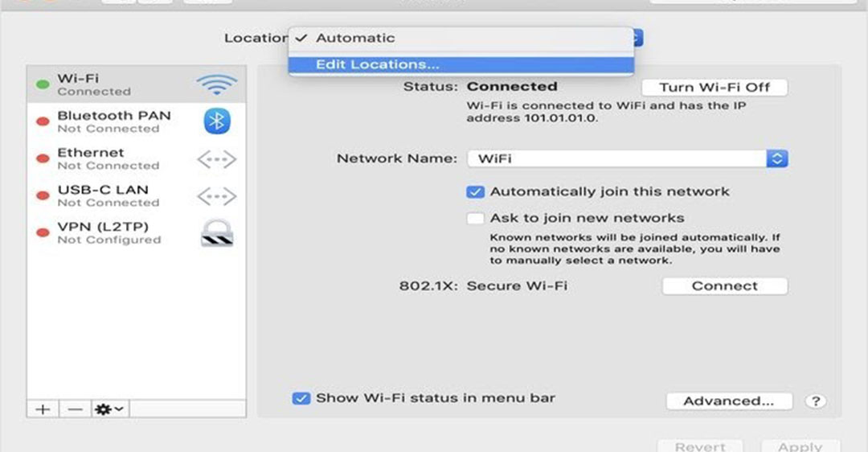Click the Wi-Fi signal icon in sidebar
868x452 pixels.
[216, 84]
